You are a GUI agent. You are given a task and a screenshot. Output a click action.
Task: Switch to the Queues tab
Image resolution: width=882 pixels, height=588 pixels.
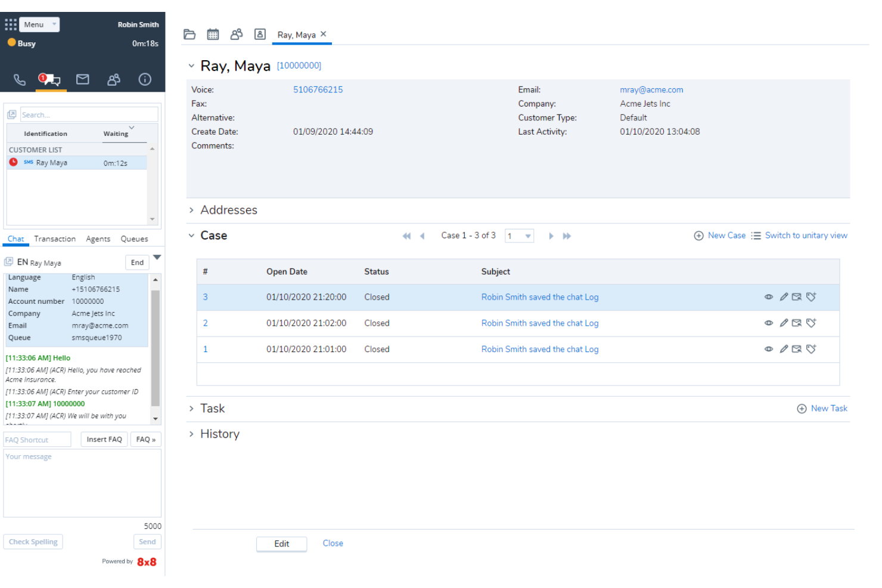(x=133, y=238)
